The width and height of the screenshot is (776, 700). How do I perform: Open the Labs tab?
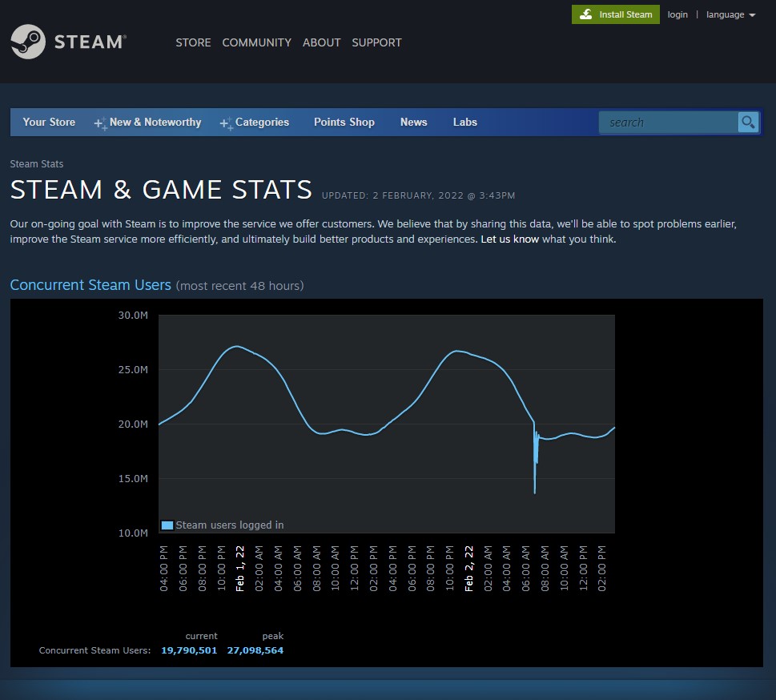tap(464, 122)
